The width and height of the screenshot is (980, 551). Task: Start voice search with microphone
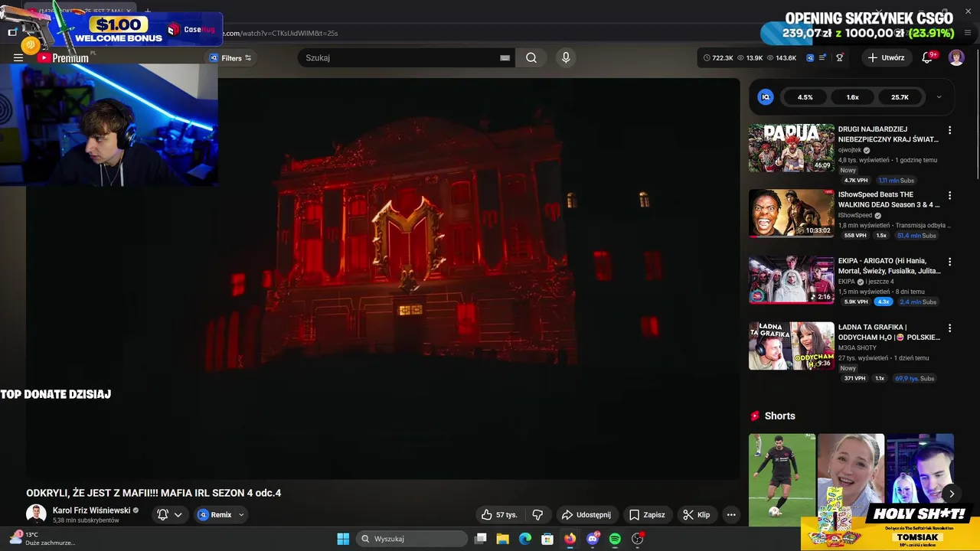566,57
